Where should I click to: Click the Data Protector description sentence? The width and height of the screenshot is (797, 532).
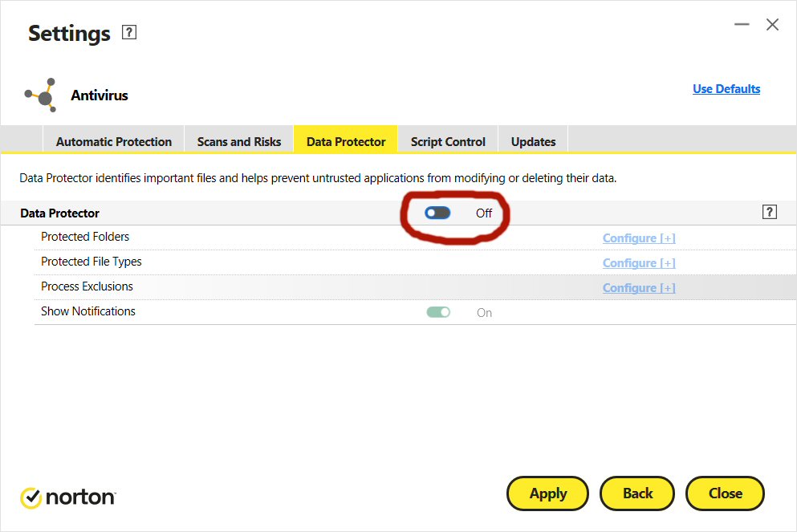pos(318,178)
